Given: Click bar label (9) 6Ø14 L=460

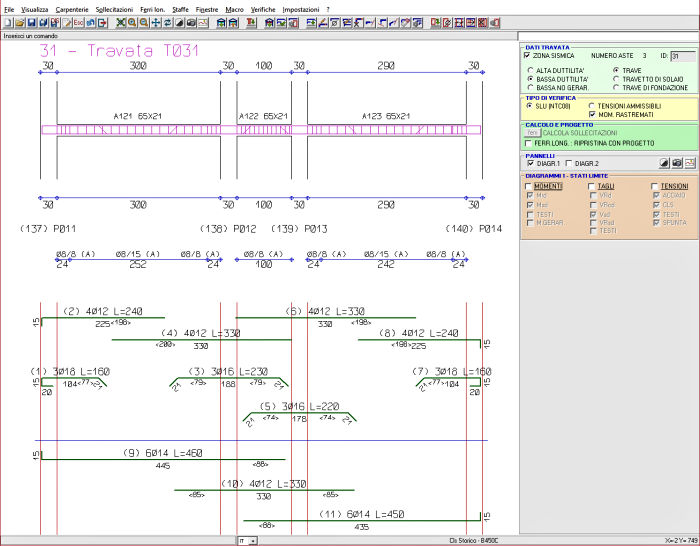Looking at the screenshot, I should (x=162, y=453).
